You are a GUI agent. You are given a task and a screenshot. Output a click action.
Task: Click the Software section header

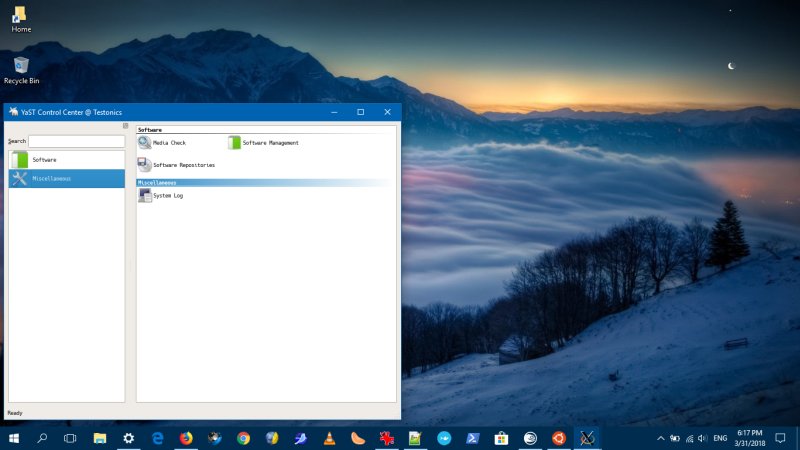265,130
